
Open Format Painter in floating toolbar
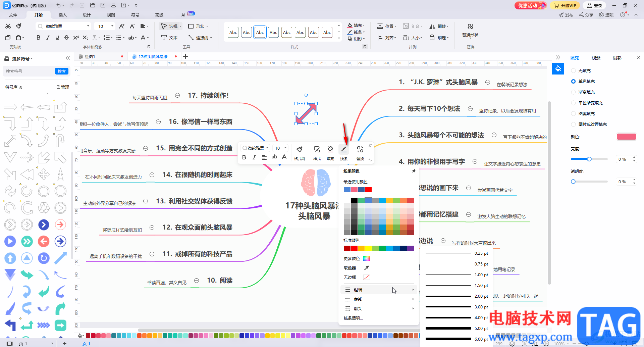[x=300, y=153]
